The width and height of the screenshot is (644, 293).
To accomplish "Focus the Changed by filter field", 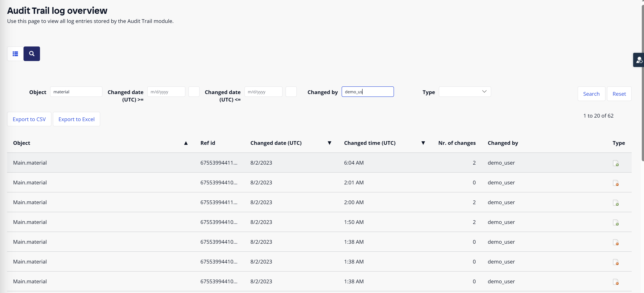I will [367, 92].
